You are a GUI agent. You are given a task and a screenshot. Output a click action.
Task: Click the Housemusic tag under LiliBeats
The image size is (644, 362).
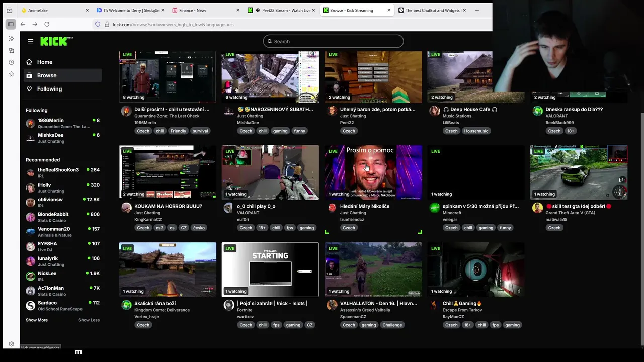(x=476, y=131)
